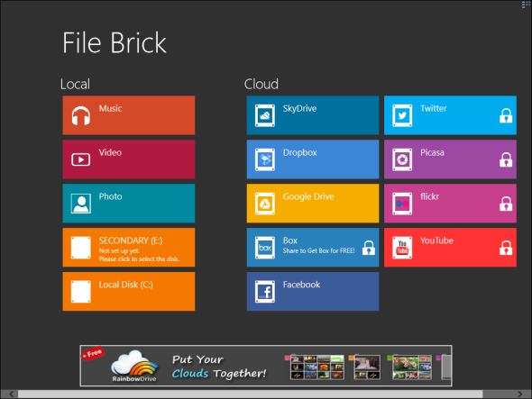The width and height of the screenshot is (532, 399).
Task: Click first photo grid thumbnail in ad
Action: click(317, 367)
